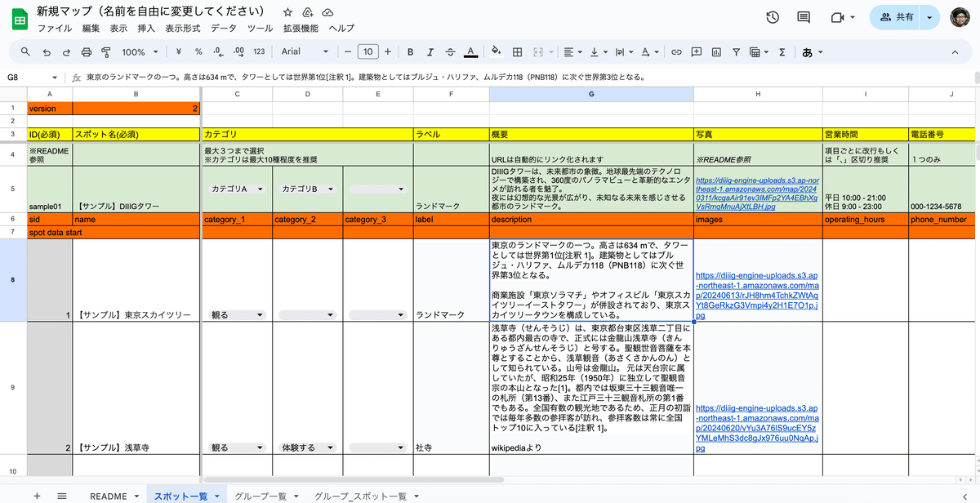The height and width of the screenshot is (503, 980).
Task: Insert a comment from toolbar
Action: tap(697, 51)
